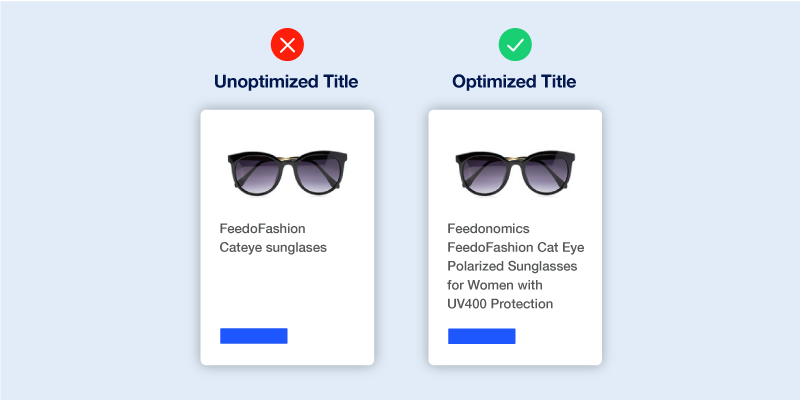Screen dimensions: 800x400
Task: Click the left lens of the optimized sunglasses
Action: click(x=486, y=173)
